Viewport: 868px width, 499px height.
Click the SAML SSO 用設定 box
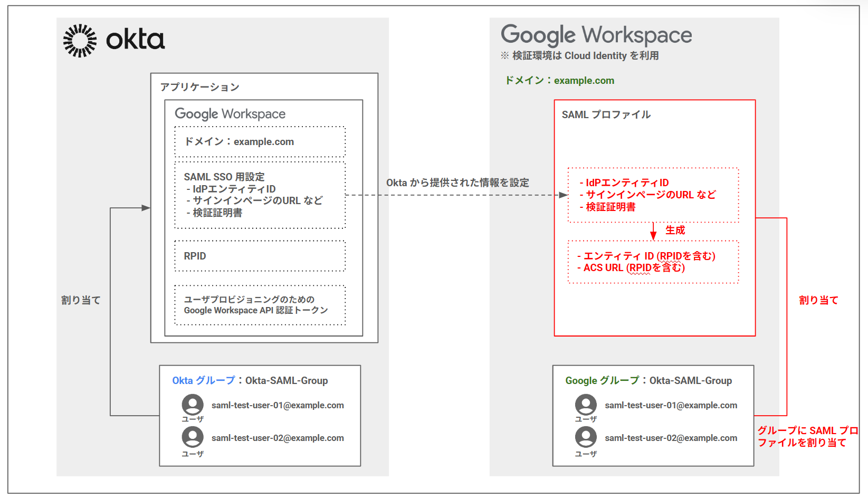[260, 194]
